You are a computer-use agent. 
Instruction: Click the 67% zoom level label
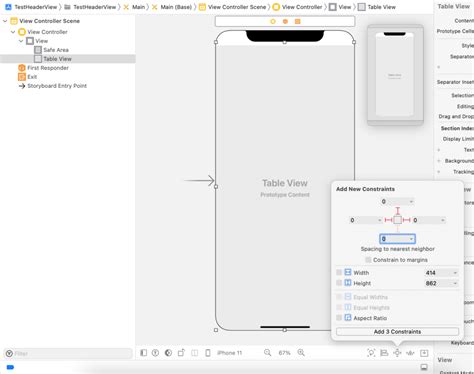pyautogui.click(x=284, y=353)
